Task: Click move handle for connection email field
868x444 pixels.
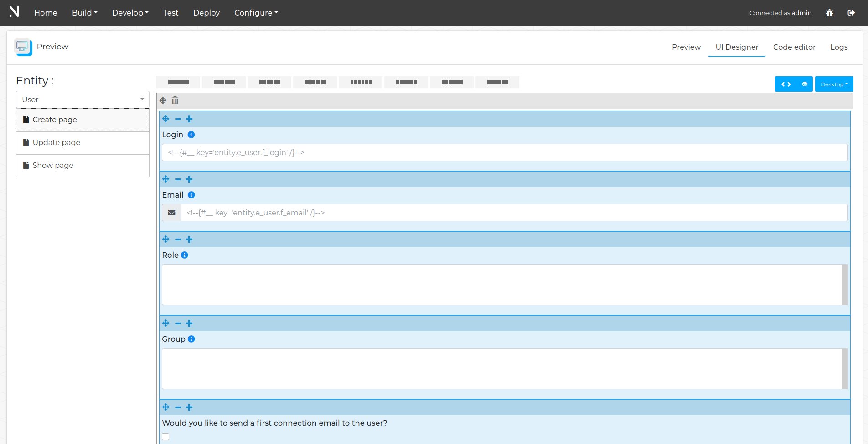Action: [165, 407]
